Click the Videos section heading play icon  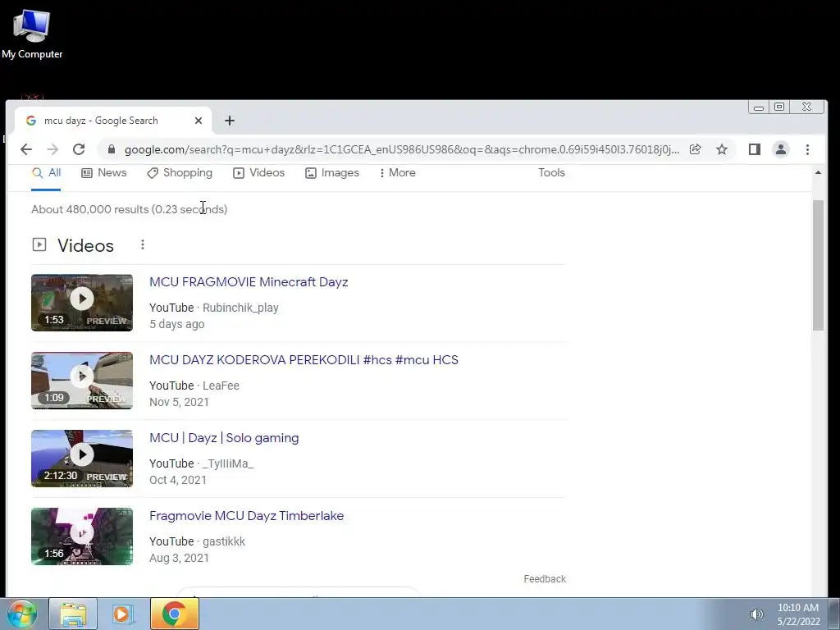(39, 244)
